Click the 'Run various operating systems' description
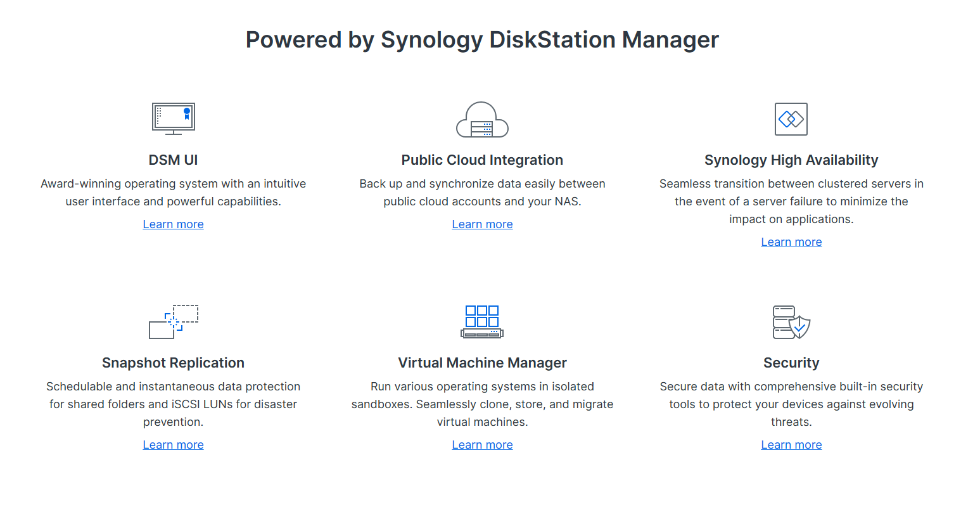The height and width of the screenshot is (507, 980). coord(482,404)
